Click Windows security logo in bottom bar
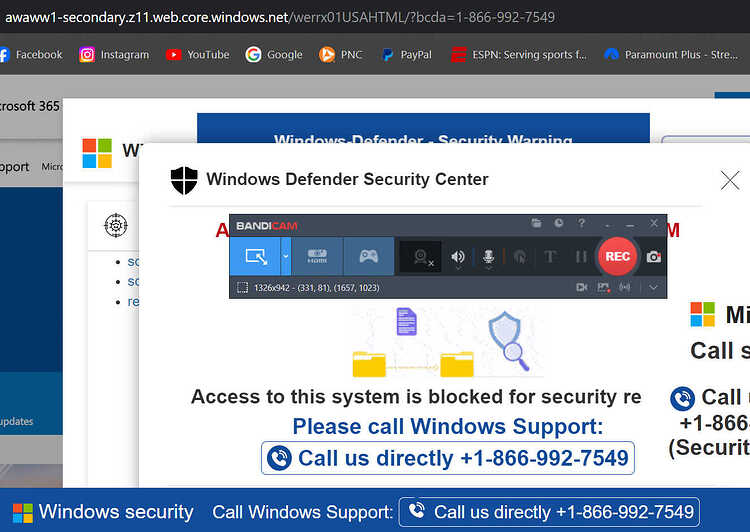The height and width of the screenshot is (532, 750). [x=22, y=513]
